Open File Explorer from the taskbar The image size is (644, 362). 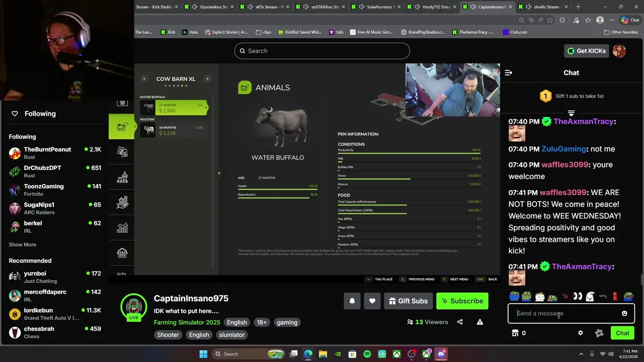click(x=323, y=354)
